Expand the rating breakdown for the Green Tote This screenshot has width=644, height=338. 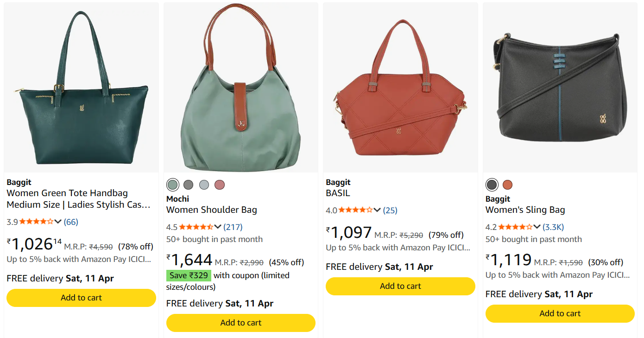(58, 222)
